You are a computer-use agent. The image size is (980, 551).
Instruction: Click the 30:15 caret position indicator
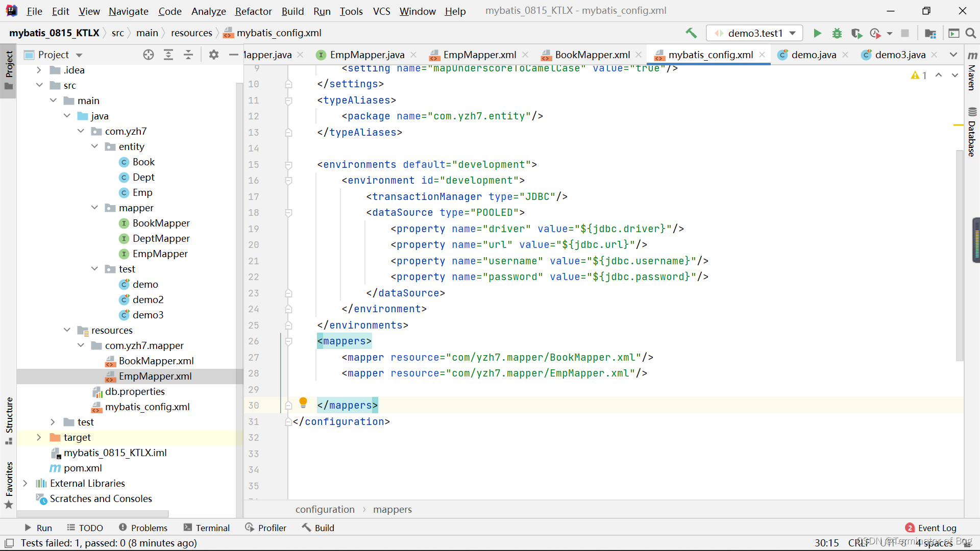point(827,543)
